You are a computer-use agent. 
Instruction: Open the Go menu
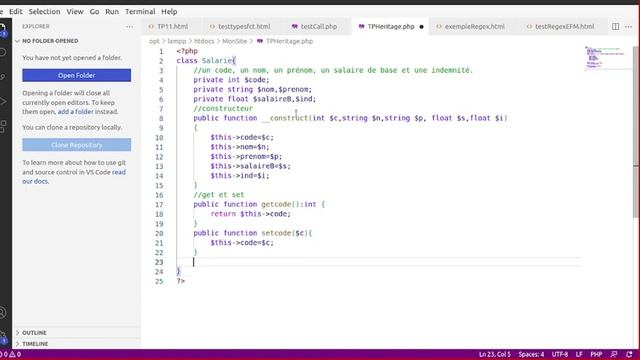tap(94, 12)
